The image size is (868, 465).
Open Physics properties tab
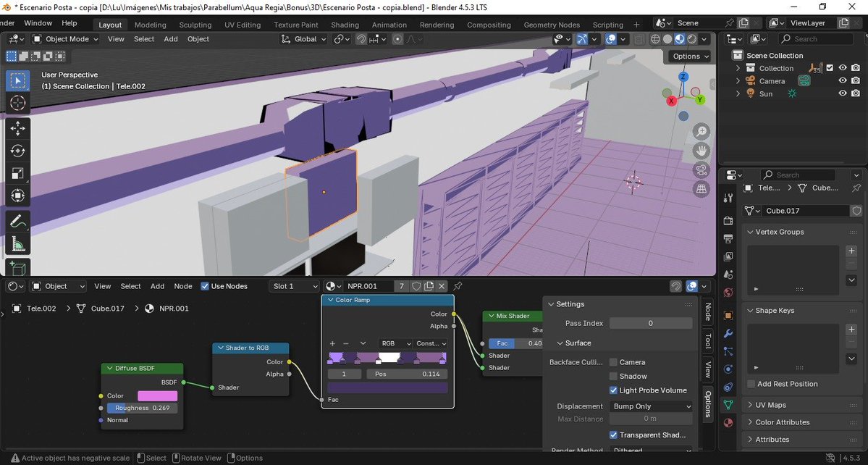(728, 369)
